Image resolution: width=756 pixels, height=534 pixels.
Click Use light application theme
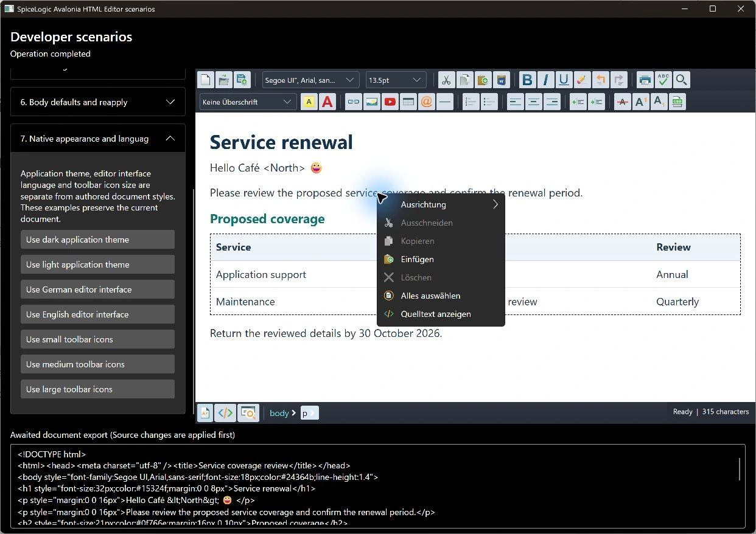click(x=97, y=265)
